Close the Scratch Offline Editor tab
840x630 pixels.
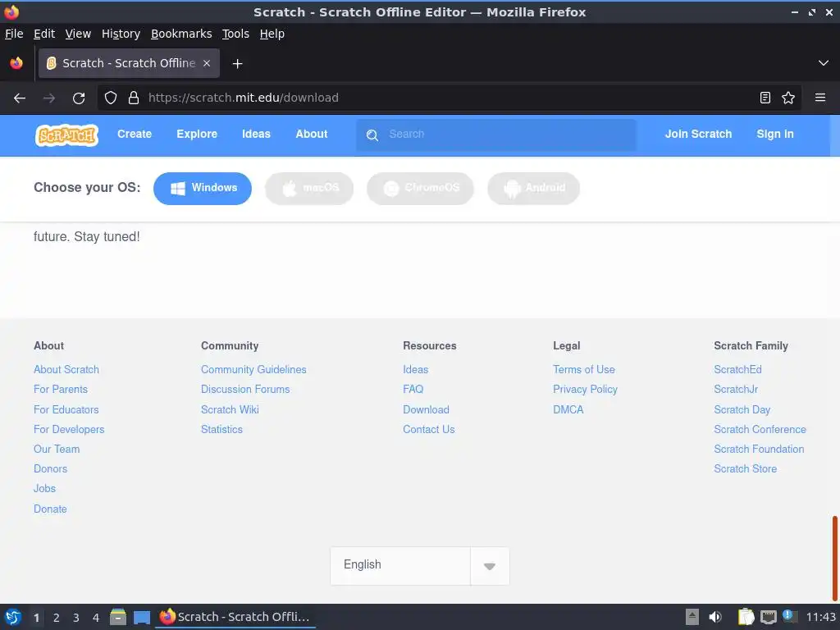coord(207,63)
